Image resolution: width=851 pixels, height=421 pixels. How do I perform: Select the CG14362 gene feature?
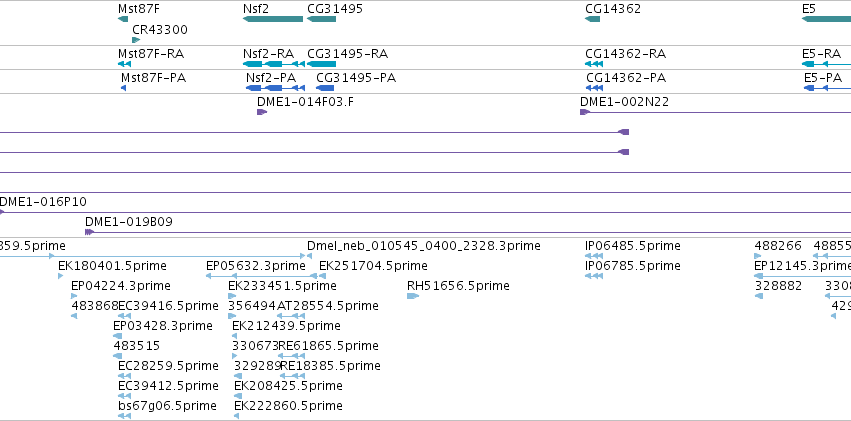click(x=592, y=19)
